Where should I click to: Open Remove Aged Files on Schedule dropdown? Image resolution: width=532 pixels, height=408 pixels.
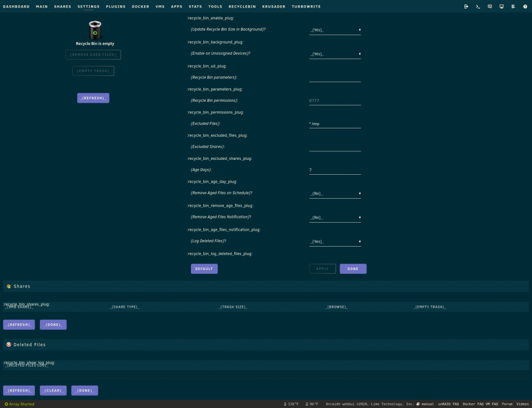point(335,194)
